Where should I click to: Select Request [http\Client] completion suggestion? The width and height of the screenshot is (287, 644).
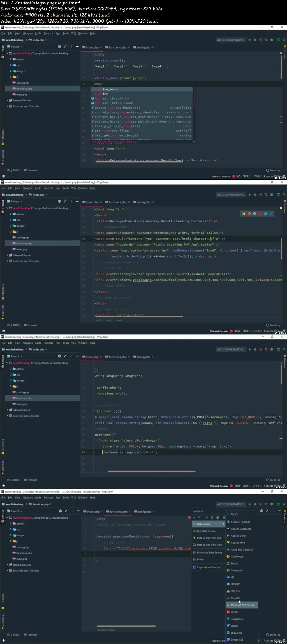(142, 103)
